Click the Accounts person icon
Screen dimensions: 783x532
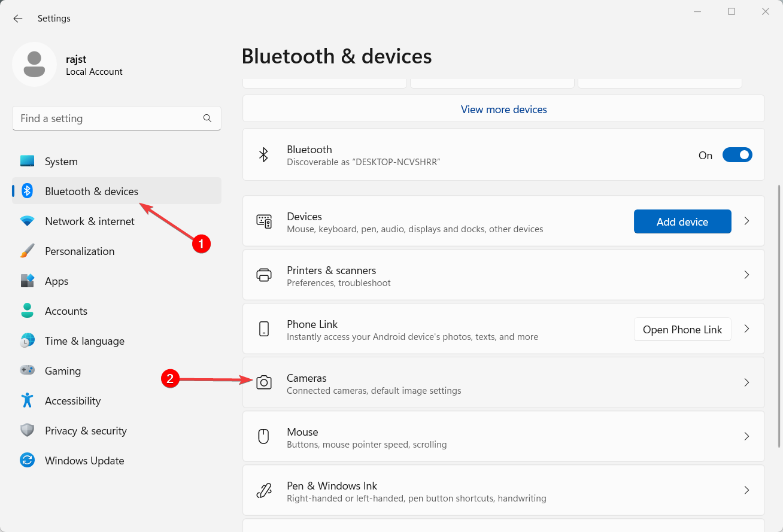coord(27,311)
